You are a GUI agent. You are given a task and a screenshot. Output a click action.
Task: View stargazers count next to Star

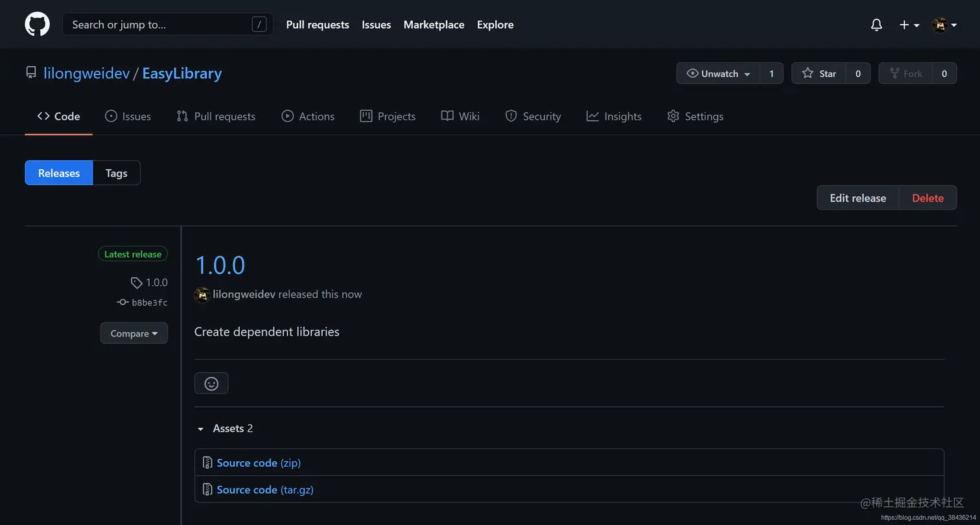point(858,73)
